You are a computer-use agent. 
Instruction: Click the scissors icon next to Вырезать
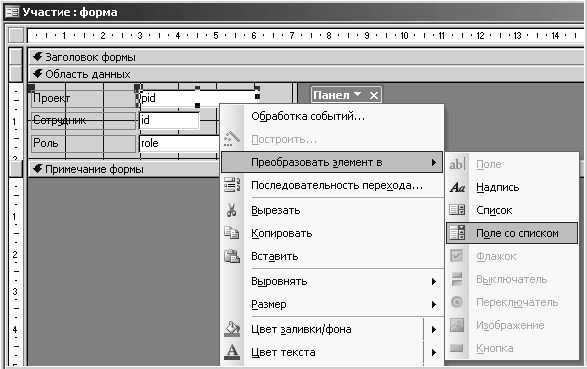(232, 210)
